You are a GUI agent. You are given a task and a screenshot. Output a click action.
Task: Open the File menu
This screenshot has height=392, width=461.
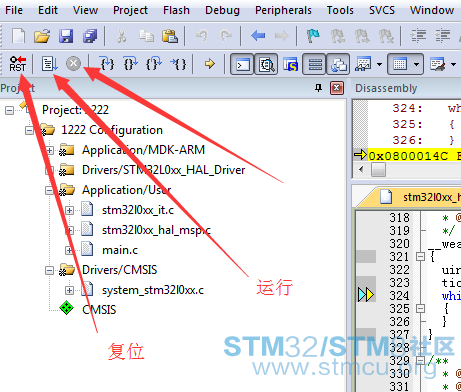point(14,10)
